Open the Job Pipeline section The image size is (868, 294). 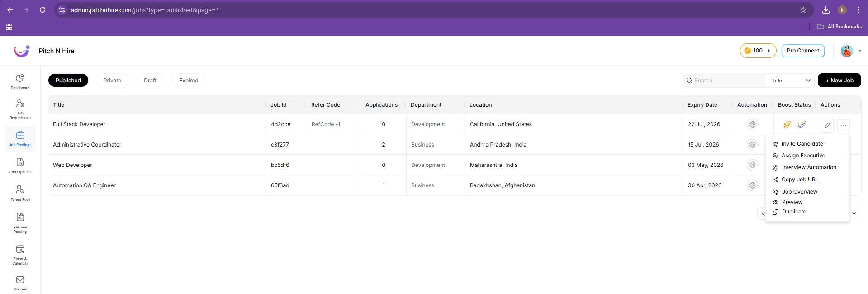20,166
